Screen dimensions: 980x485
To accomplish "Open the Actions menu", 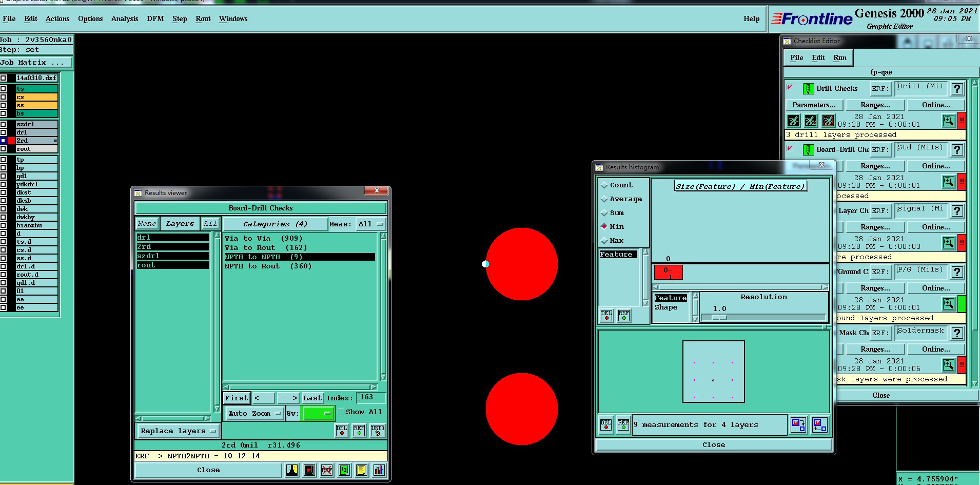I will click(x=57, y=19).
